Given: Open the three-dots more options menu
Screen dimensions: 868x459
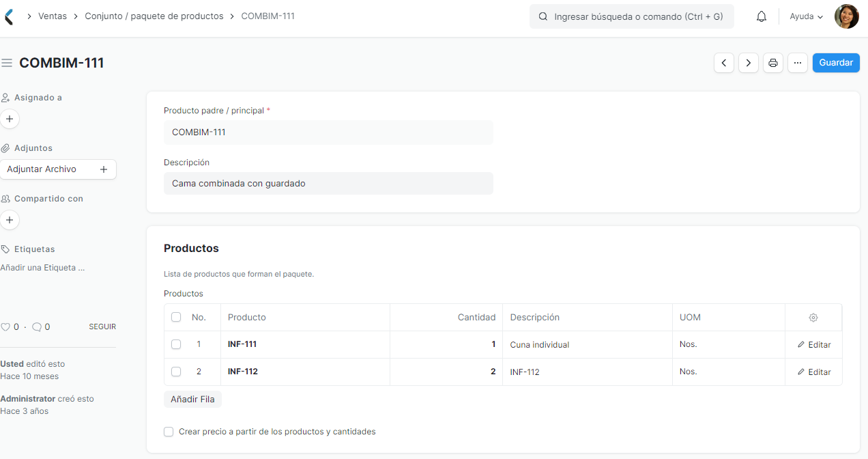Looking at the screenshot, I should (798, 63).
